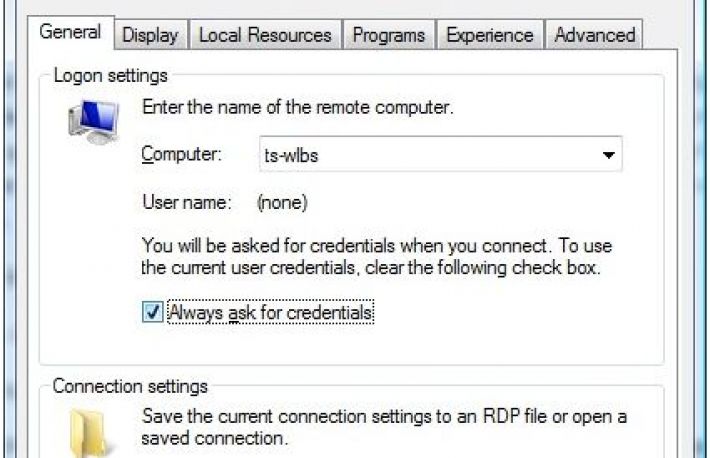Image resolution: width=710 pixels, height=458 pixels.
Task: Click the 'Save the current connection settings' description
Action: pyautogui.click(x=384, y=427)
